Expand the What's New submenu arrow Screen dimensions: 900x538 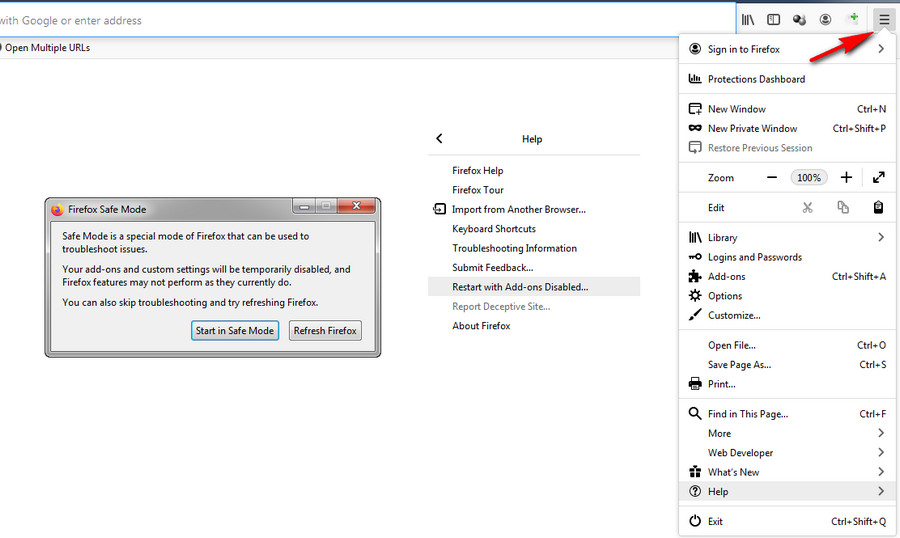point(881,472)
